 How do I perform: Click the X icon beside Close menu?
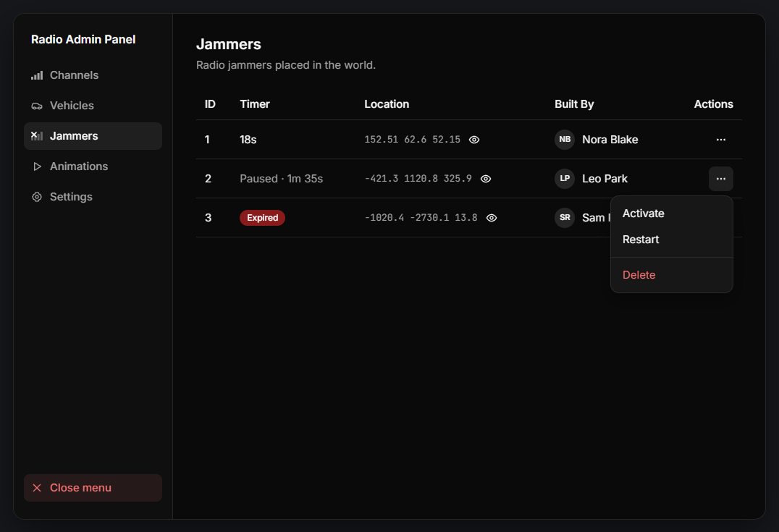37,488
